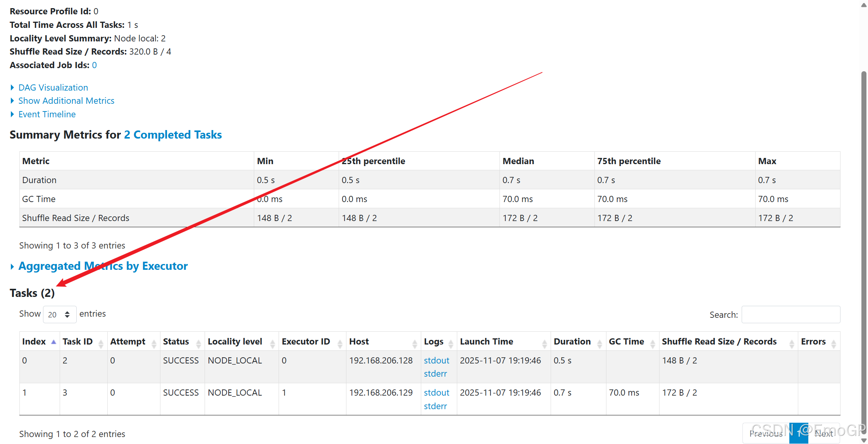Screen dimensions: 868x444
Task: Sort by Locality level column arrows
Action: [272, 343]
